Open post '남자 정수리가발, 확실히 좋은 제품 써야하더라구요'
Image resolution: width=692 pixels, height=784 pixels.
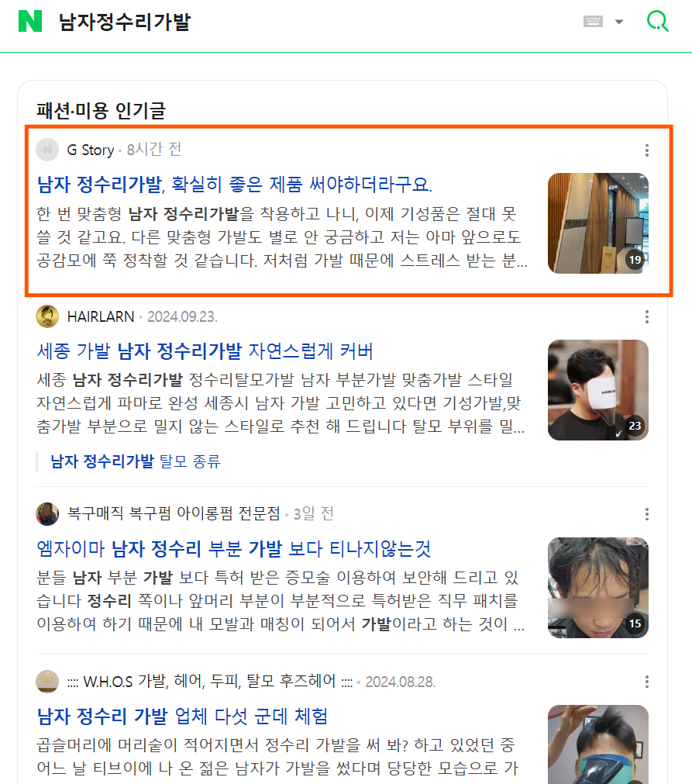[235, 185]
